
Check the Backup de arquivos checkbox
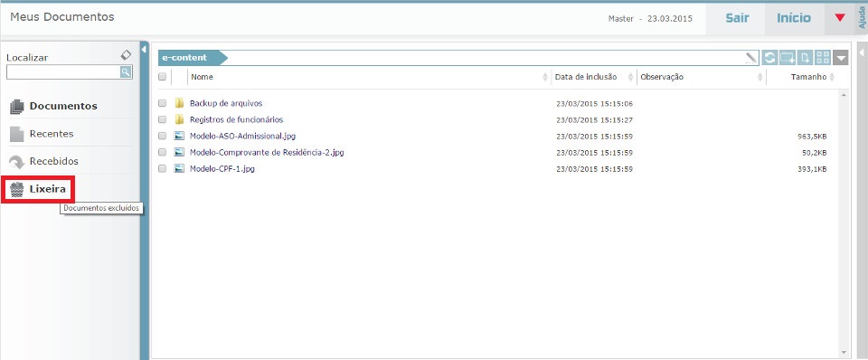[x=162, y=103]
